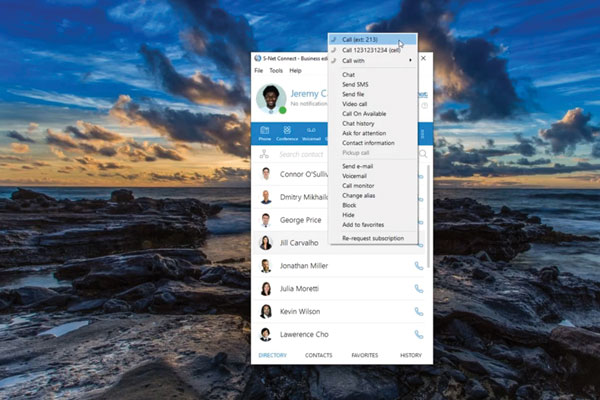Screen dimensions: 600x400
Task: Expand the Call with submenu arrow
Action: tap(410, 60)
